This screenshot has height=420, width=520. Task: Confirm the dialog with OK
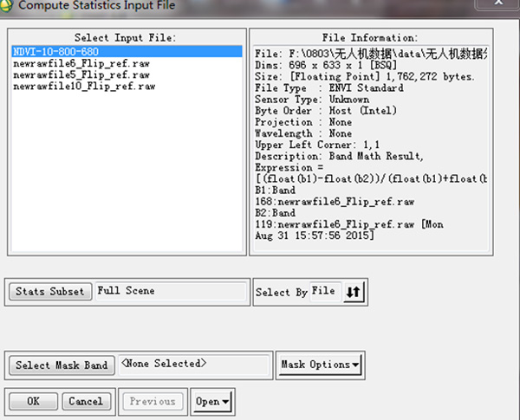click(33, 402)
